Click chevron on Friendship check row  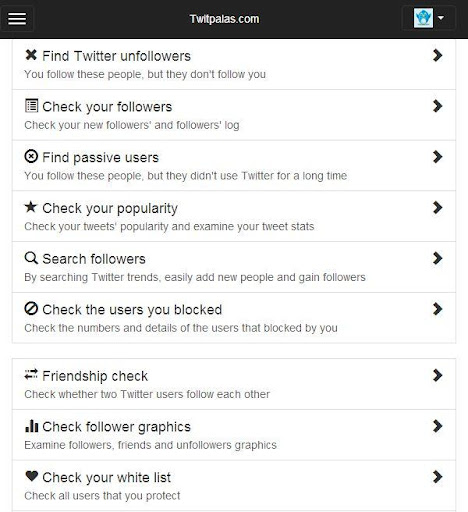[437, 375]
